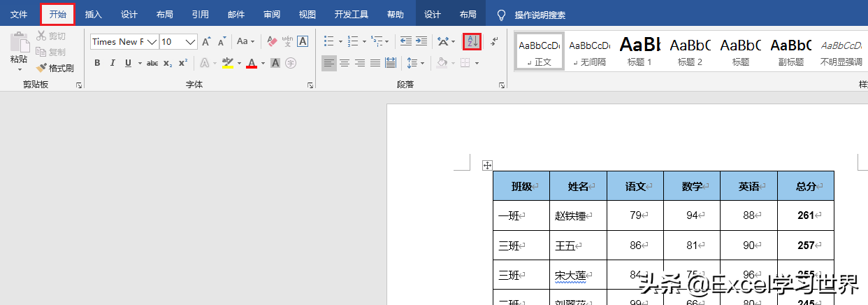Toggle Justify paragraph alignment

pos(375,63)
